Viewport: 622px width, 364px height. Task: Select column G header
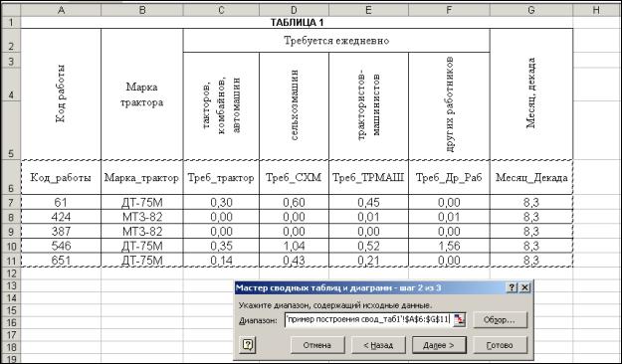coord(531,10)
